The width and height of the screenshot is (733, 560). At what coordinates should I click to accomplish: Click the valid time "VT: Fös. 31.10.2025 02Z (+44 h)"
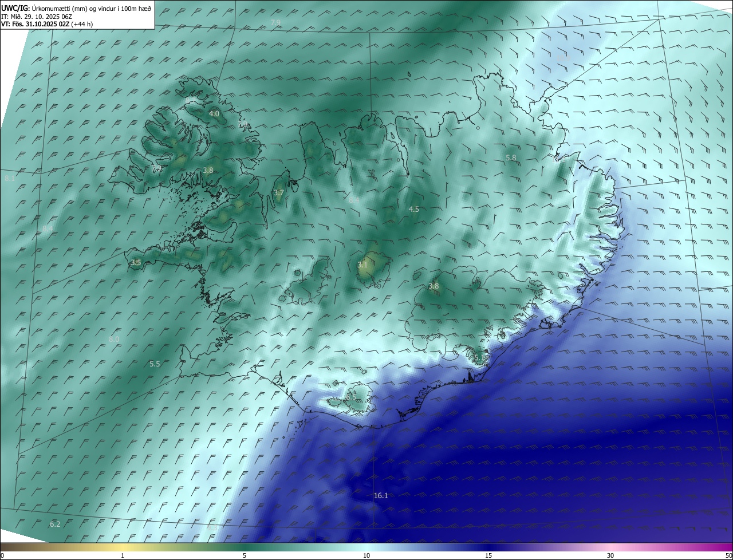(x=47, y=24)
